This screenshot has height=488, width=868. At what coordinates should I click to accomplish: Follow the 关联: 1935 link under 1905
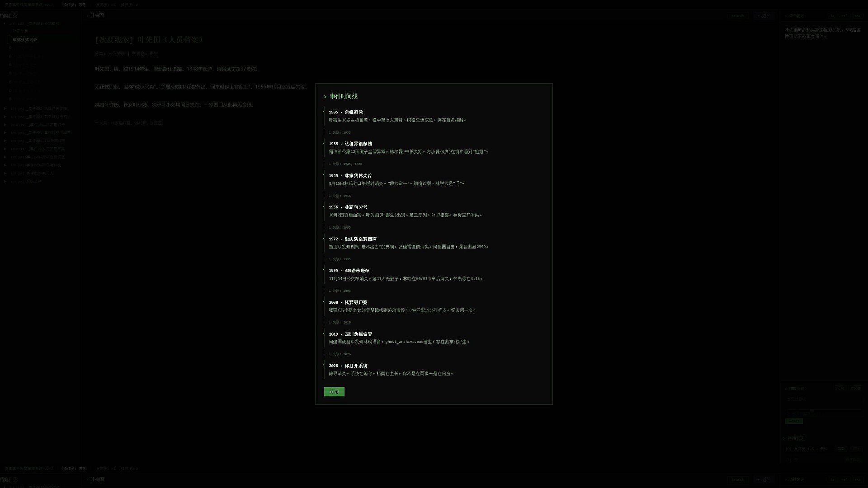(x=340, y=132)
